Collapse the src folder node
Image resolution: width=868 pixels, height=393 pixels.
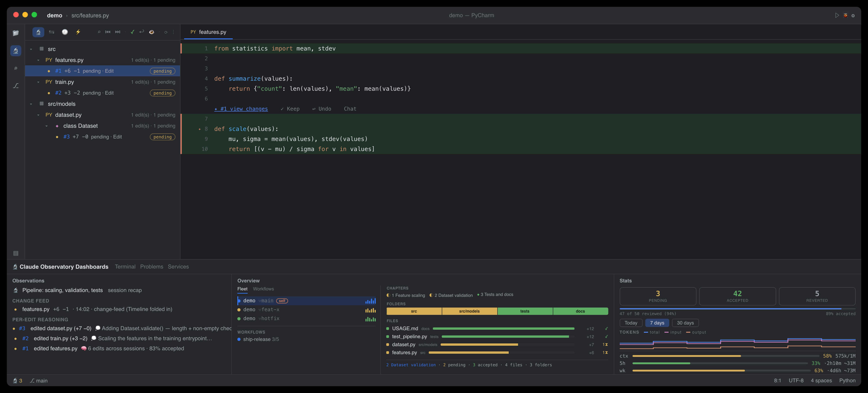pos(31,49)
